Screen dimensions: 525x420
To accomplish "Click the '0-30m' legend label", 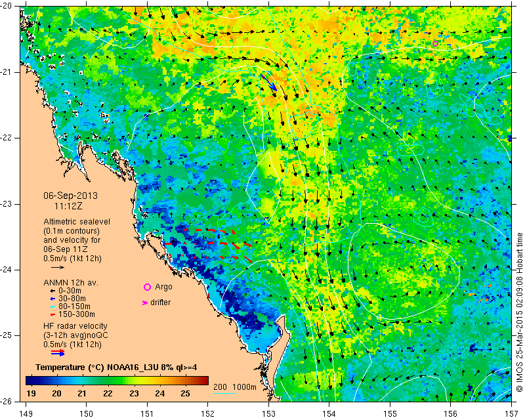I will [x=70, y=291].
